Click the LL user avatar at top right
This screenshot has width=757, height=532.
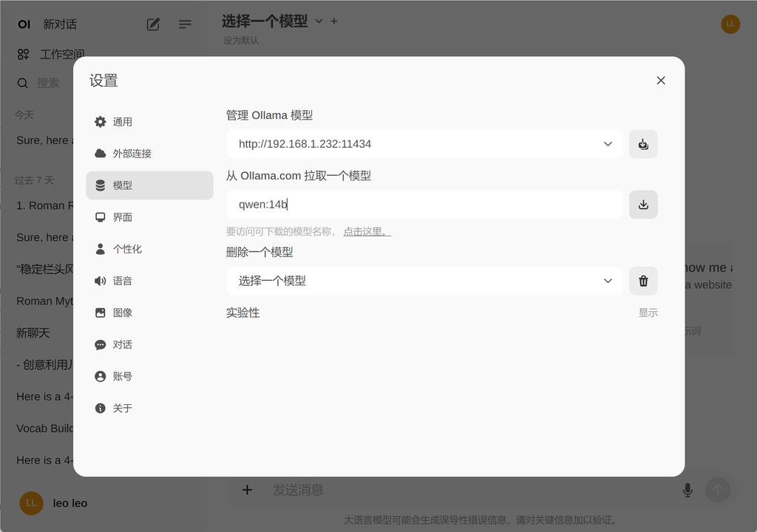730,24
